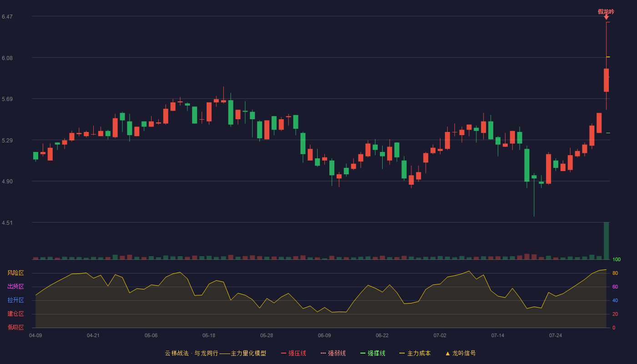Click the 06-09 date label
Image resolution: width=637 pixels, height=364 pixels.
324,335
